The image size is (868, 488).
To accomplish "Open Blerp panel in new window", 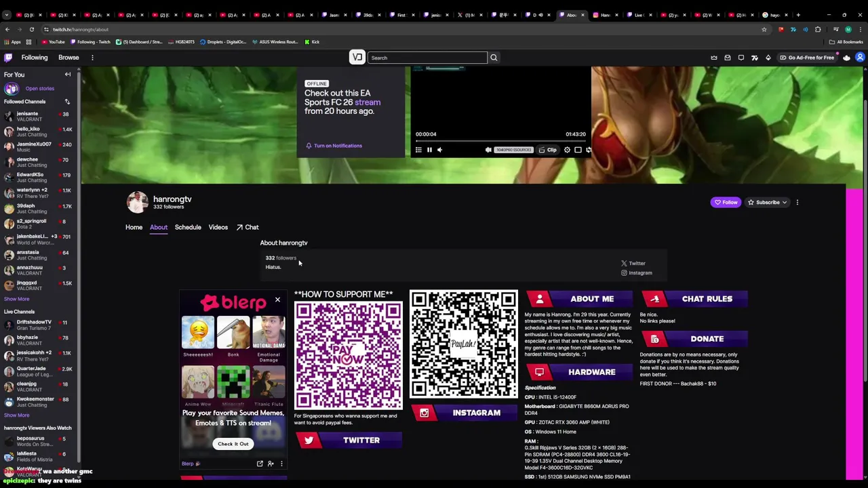I will pyautogui.click(x=260, y=464).
